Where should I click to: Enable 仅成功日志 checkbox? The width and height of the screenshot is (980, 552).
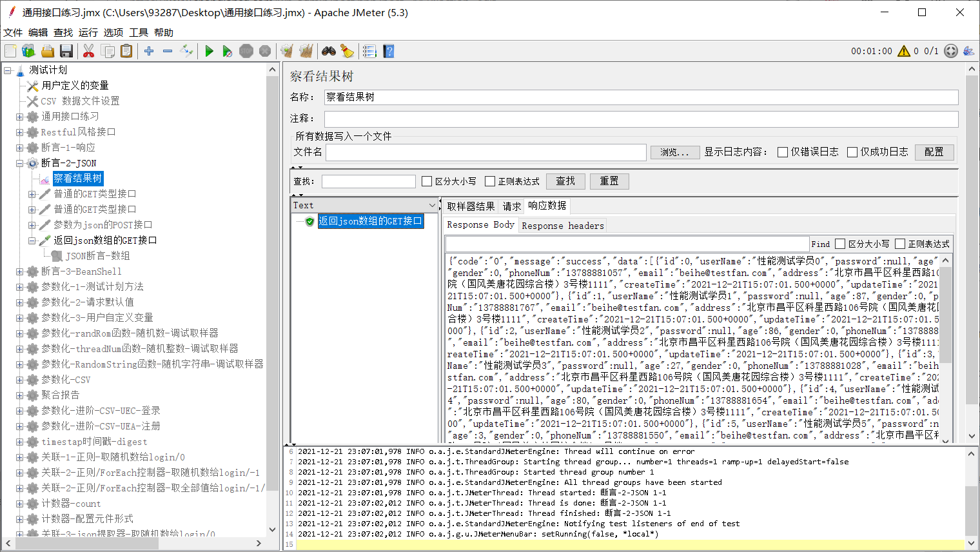point(852,152)
